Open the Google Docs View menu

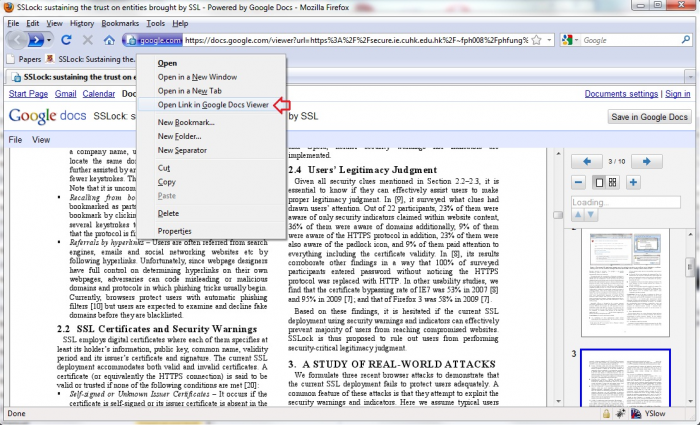(41, 140)
